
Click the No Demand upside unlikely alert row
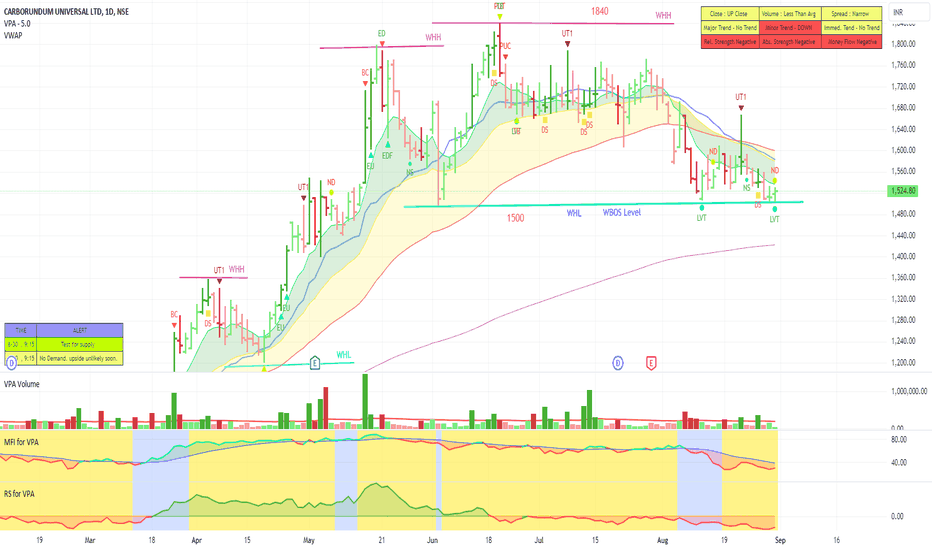pyautogui.click(x=80, y=359)
